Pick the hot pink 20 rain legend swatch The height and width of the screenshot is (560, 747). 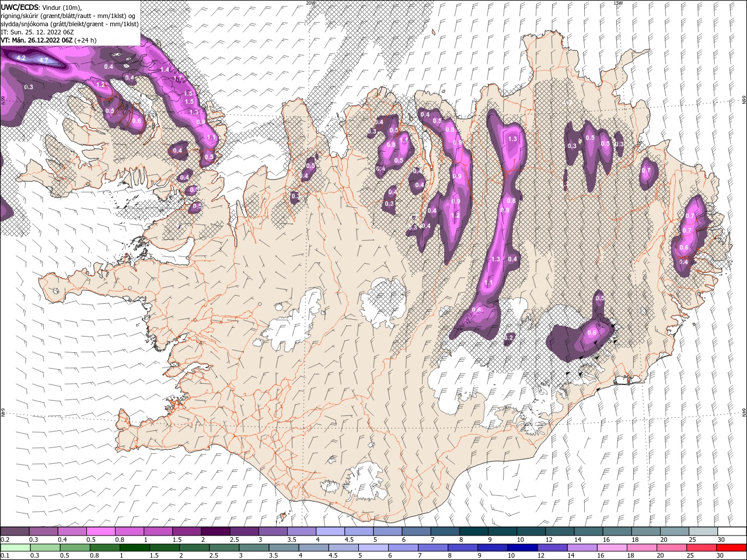[x=672, y=548]
